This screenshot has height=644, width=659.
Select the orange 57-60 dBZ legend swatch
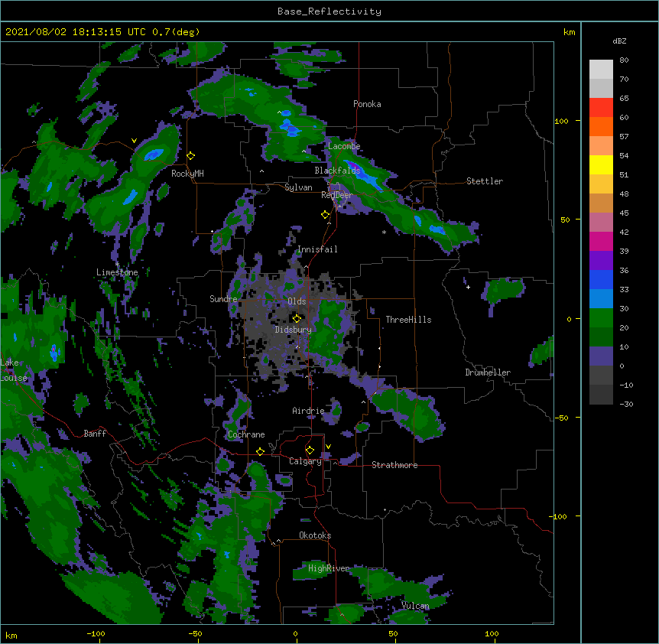tap(601, 126)
